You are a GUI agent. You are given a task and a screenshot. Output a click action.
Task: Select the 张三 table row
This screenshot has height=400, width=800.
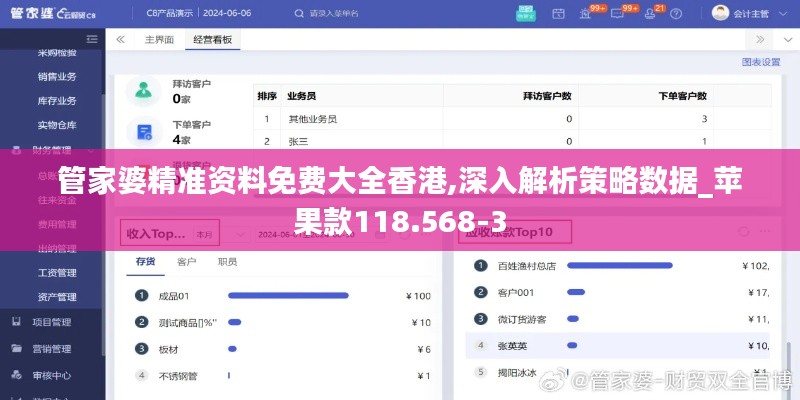pos(512,141)
